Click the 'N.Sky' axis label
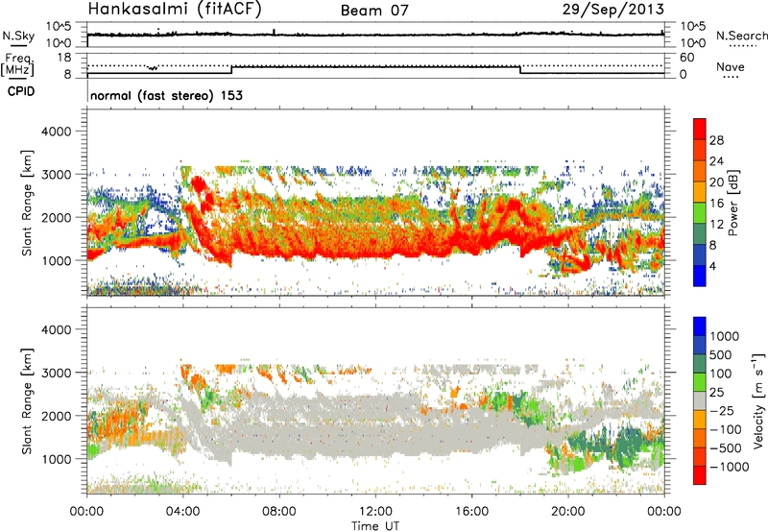 click(18, 36)
